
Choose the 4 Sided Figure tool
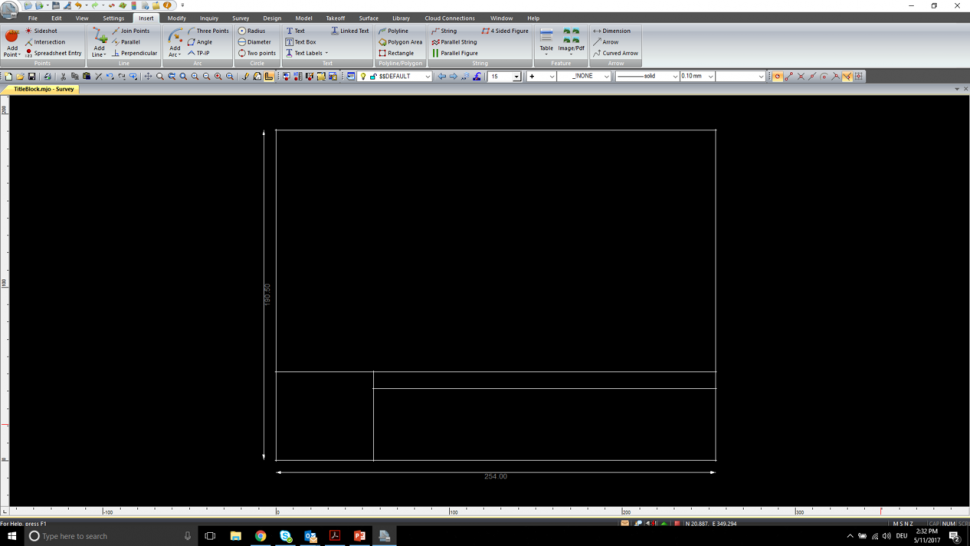point(509,31)
